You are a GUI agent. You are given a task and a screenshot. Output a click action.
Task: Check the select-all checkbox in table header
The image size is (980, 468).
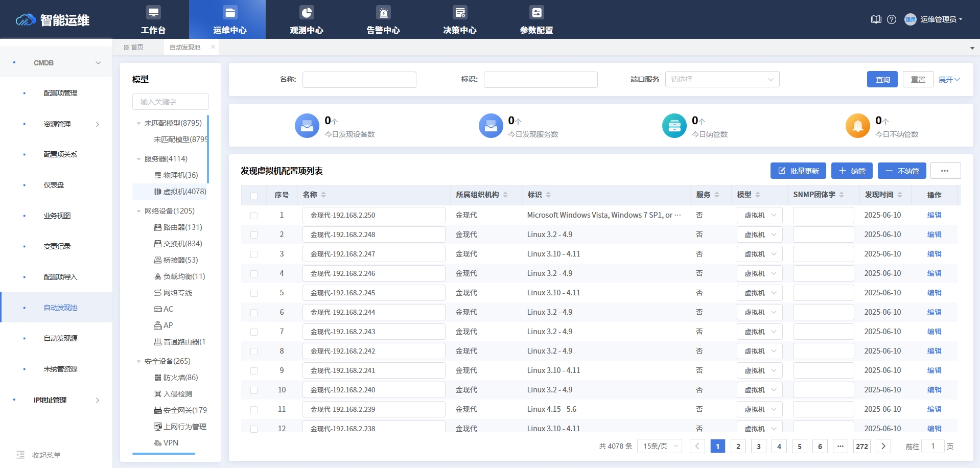point(254,195)
